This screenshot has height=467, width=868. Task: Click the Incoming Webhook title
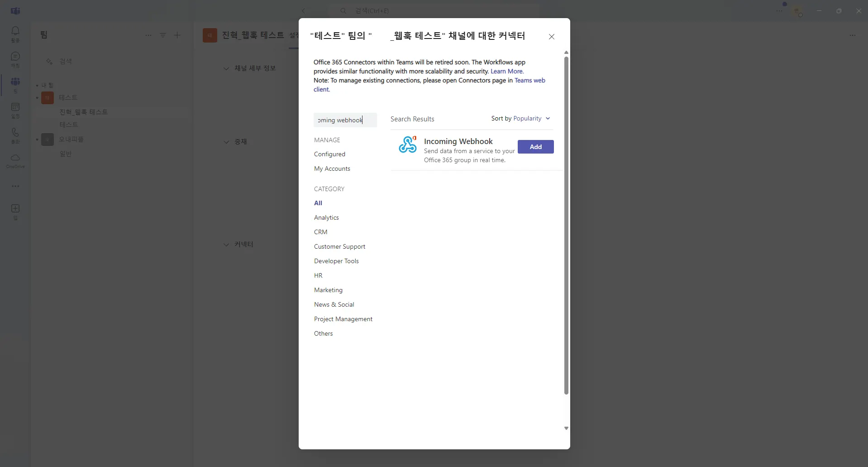coord(458,141)
